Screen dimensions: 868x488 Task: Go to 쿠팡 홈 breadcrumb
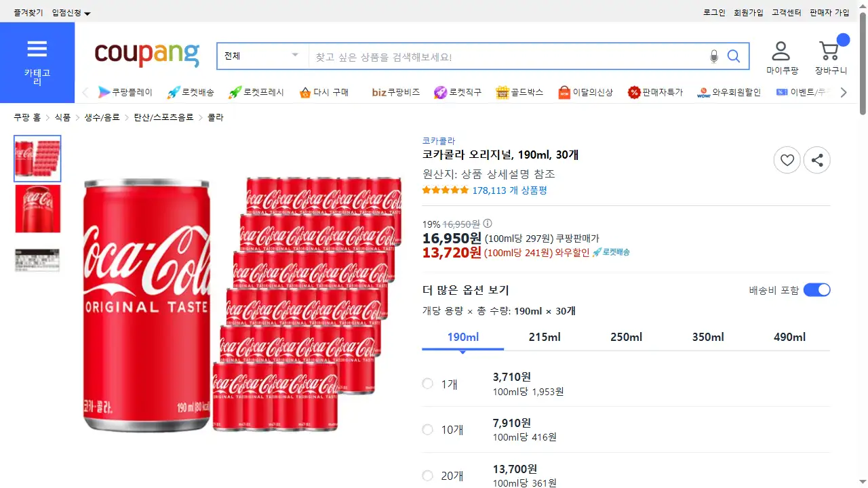(x=27, y=117)
